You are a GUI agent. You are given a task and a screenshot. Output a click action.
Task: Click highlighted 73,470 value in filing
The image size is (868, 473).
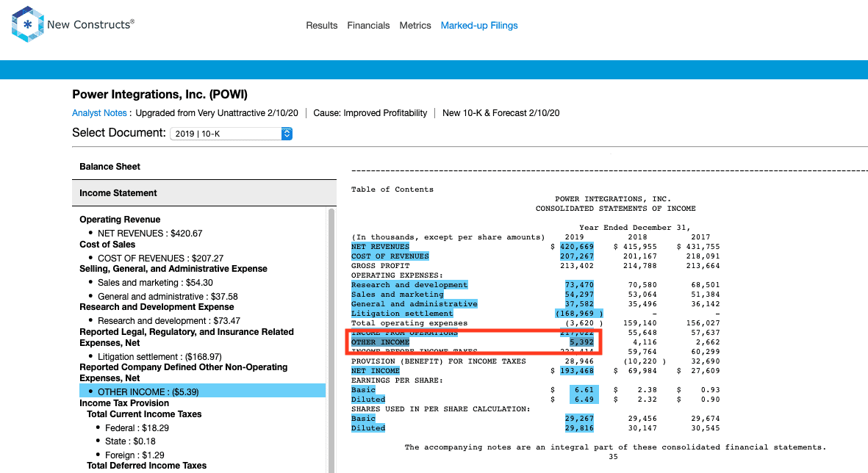point(579,285)
